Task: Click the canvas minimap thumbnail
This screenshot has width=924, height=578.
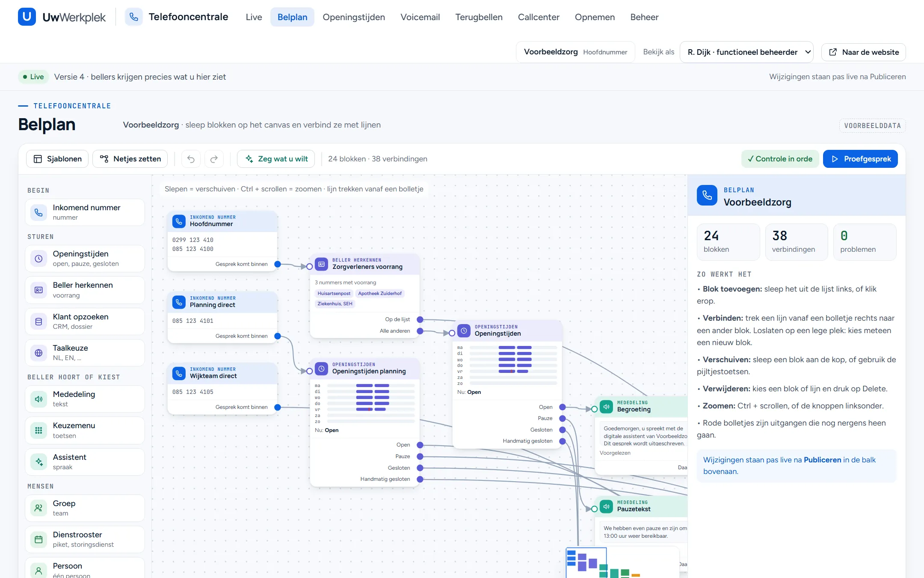Action: [x=623, y=563]
